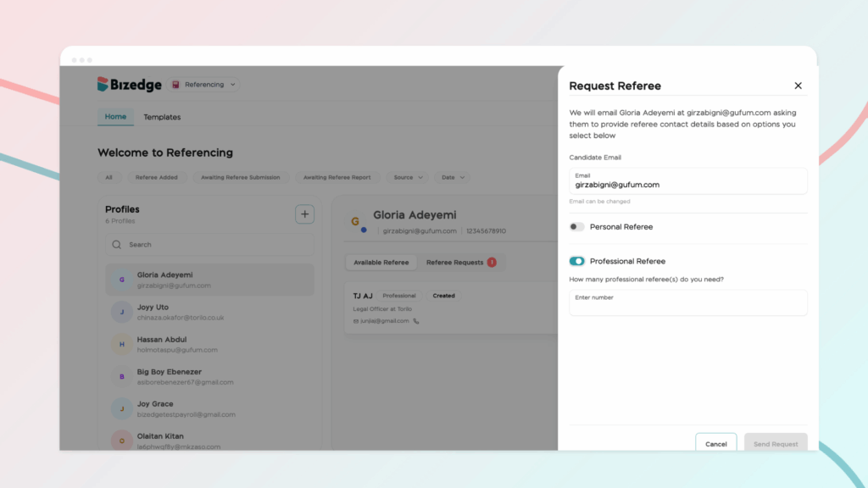Click Gloria Adeyemi's G avatar in list
The height and width of the screenshot is (488, 868).
(122, 280)
